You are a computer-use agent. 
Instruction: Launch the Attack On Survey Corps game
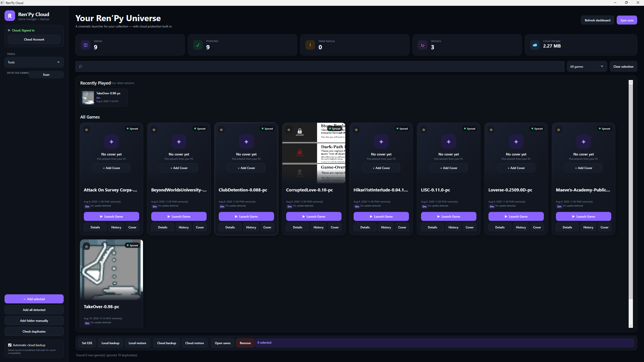click(x=111, y=216)
